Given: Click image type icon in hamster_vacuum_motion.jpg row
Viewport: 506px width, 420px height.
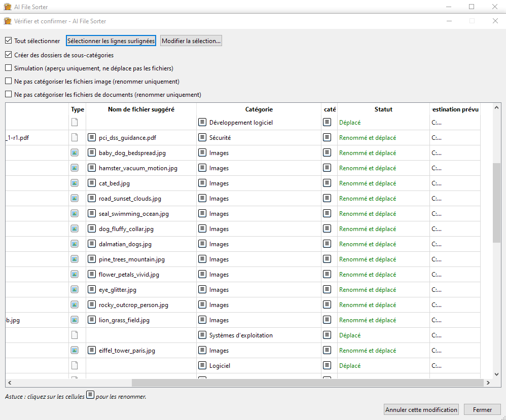Looking at the screenshot, I should 75,168.
